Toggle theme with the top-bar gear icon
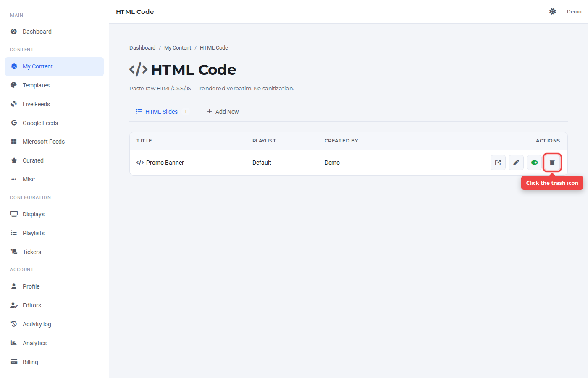This screenshot has width=588, height=378. coord(553,11)
